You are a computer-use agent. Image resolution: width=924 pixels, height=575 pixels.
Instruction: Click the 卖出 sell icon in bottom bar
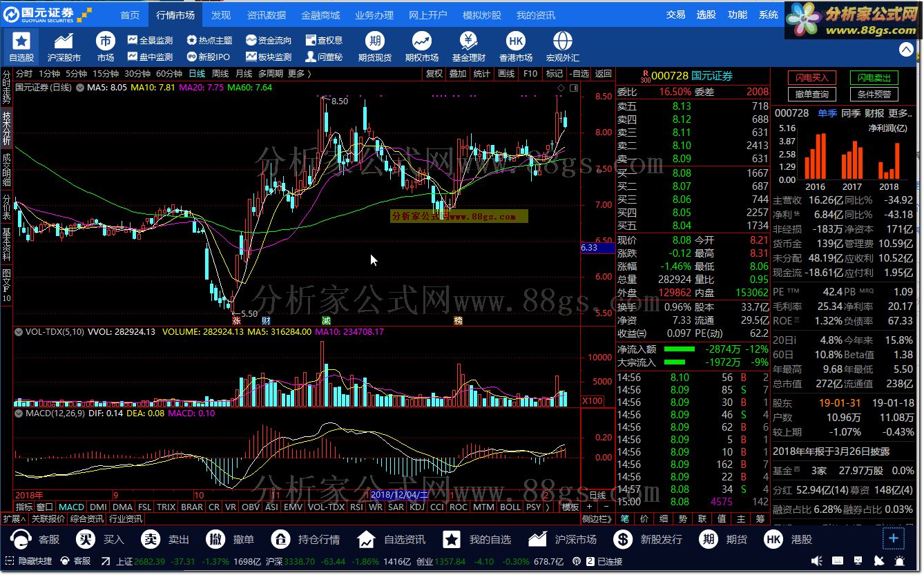(151, 539)
